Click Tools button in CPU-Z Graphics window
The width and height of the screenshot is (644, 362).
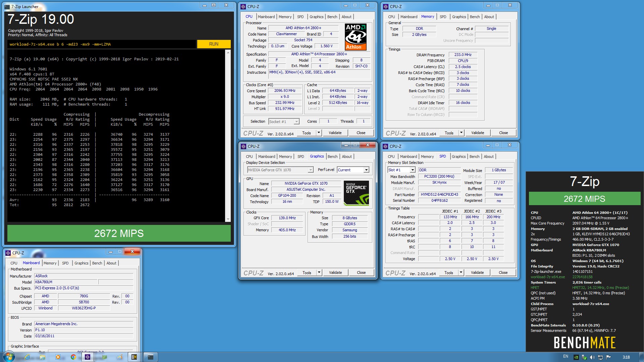coord(307,273)
